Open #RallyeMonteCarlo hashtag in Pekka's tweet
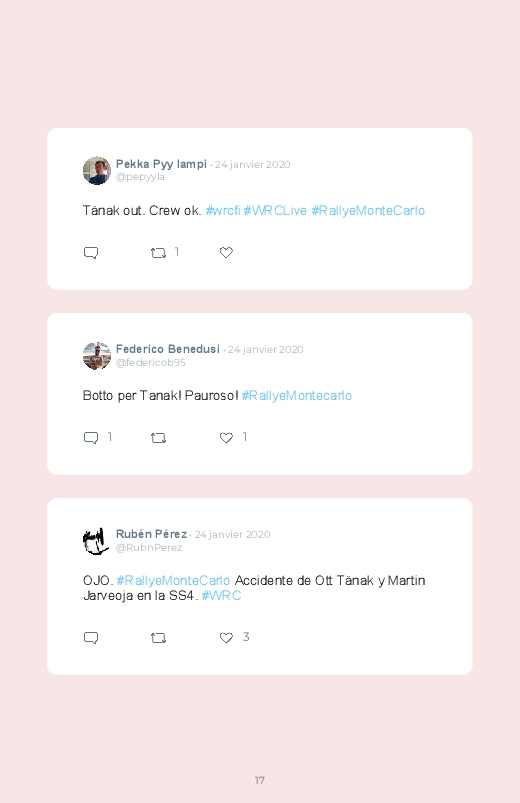The image size is (520, 803). pos(368,210)
